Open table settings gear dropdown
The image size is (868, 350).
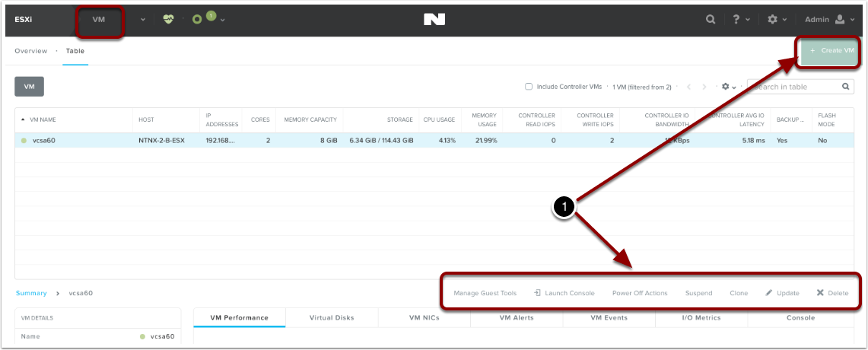point(727,87)
